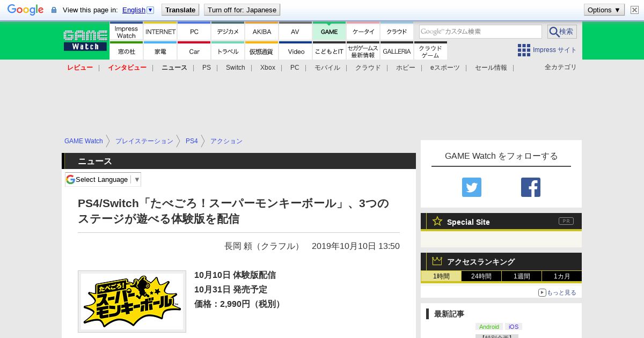Open GAME Watch Facebook page icon
Screen dimensions: 644x338
pos(531,187)
